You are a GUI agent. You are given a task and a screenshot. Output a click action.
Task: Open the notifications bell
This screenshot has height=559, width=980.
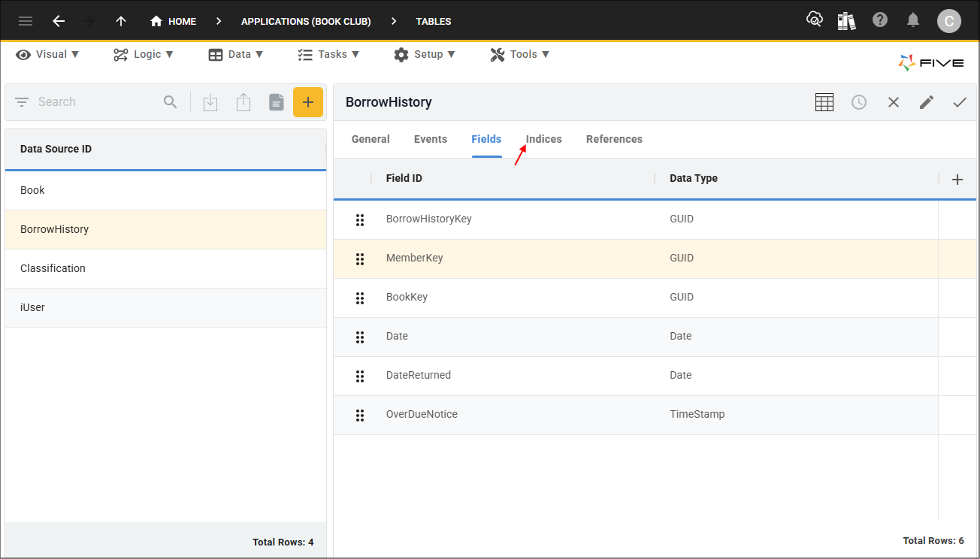[x=914, y=20]
